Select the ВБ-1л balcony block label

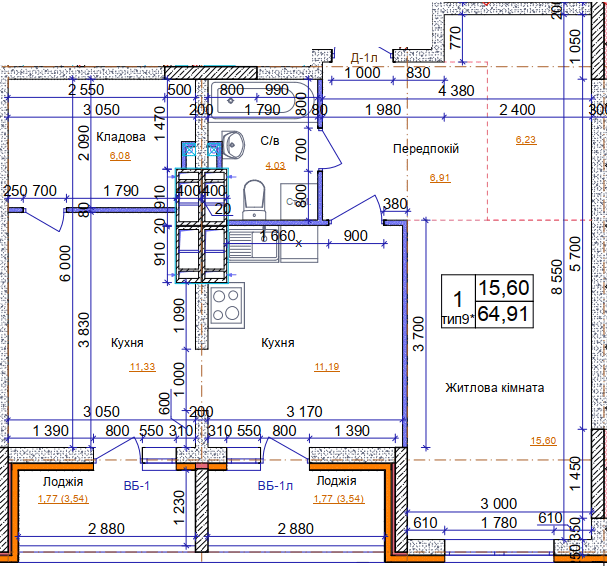click(275, 485)
